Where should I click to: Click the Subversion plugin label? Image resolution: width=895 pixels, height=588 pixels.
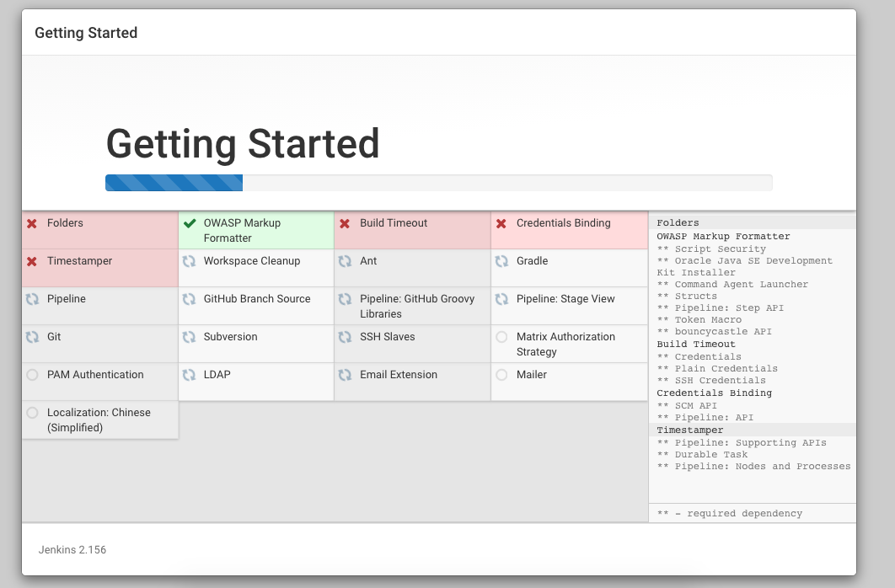(x=231, y=336)
